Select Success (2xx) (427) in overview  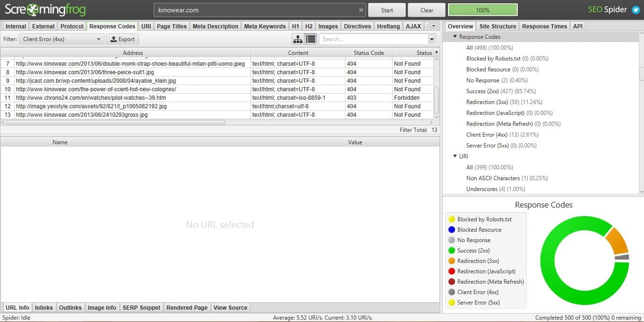point(501,91)
